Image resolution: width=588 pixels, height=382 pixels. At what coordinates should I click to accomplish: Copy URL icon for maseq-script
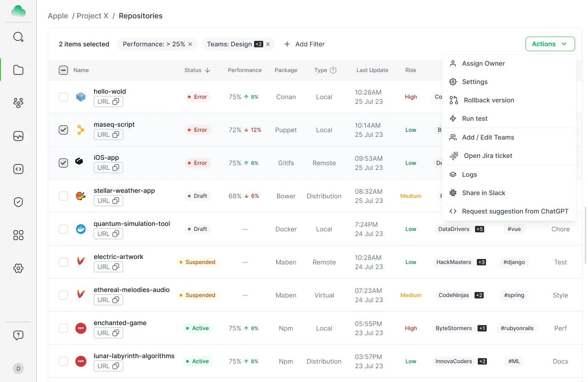[116, 135]
